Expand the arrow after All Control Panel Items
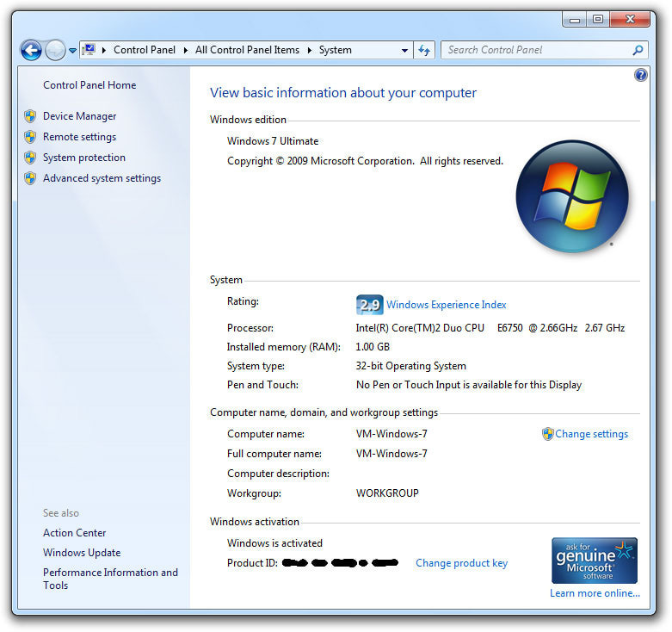 (309, 51)
